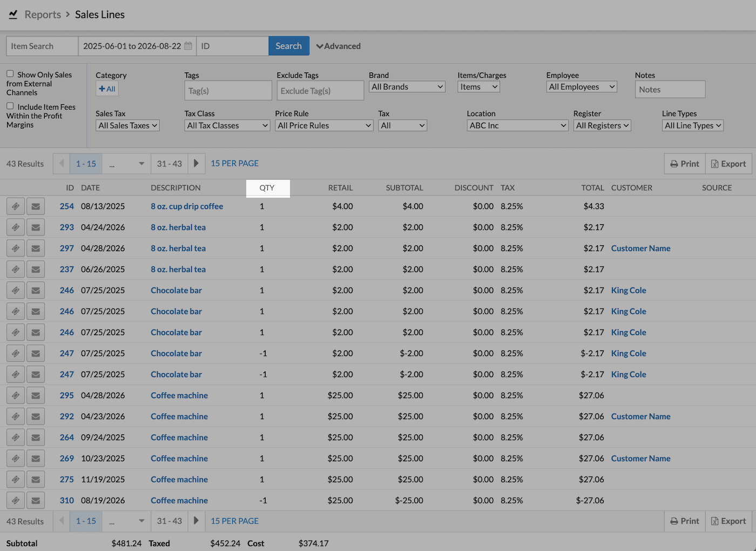
Task: Click the tag icon for sale 269
Action: (x=16, y=459)
